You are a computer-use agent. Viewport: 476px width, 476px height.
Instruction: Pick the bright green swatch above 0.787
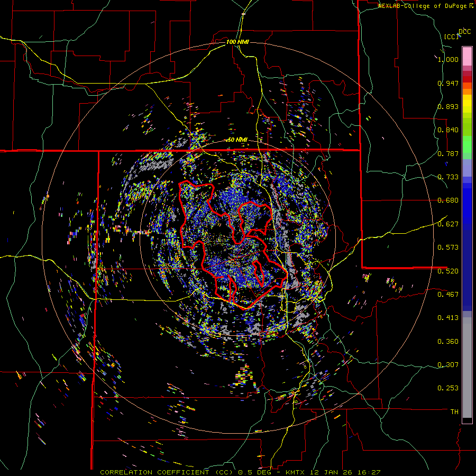pos(467,144)
